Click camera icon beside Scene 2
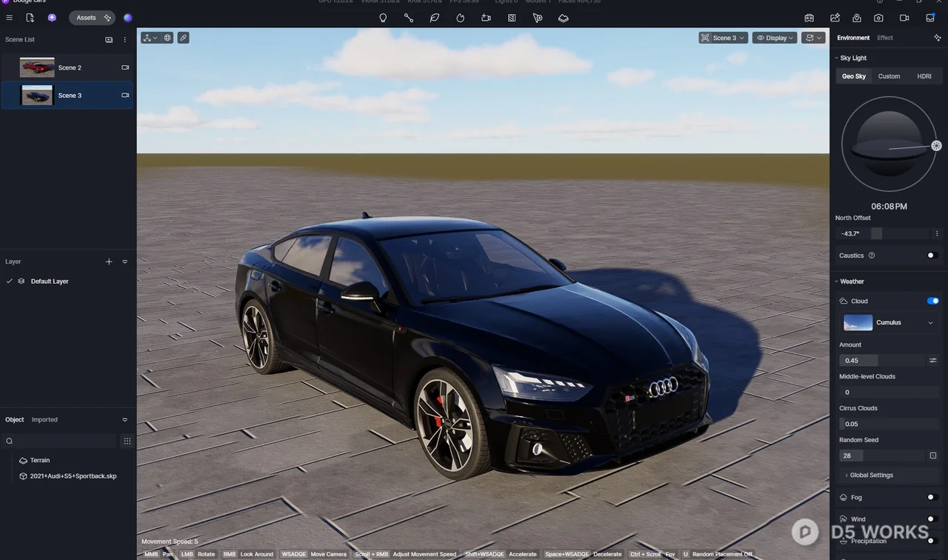Screen dimensions: 948x560 click(125, 67)
